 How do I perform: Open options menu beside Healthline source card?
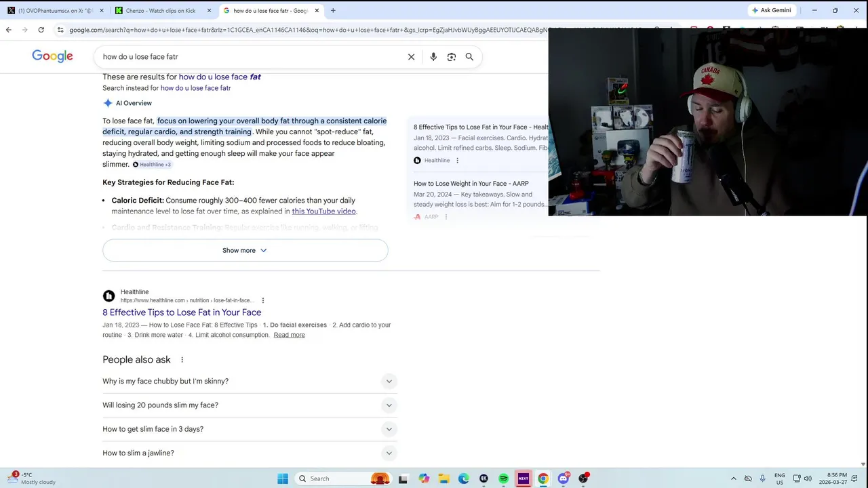point(457,161)
